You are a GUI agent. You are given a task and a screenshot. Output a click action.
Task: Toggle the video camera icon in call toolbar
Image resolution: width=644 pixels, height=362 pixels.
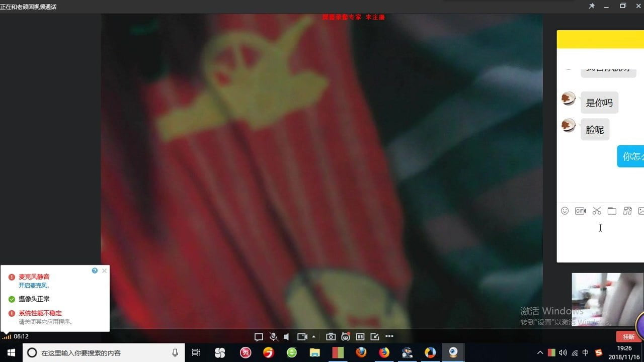[302, 337]
